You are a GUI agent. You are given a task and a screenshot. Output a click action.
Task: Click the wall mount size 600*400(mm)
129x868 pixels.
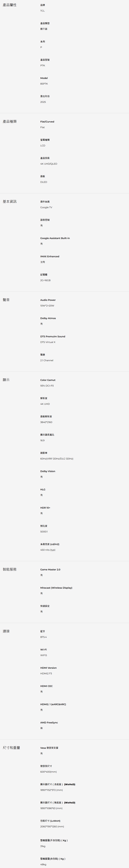tap(49, 772)
